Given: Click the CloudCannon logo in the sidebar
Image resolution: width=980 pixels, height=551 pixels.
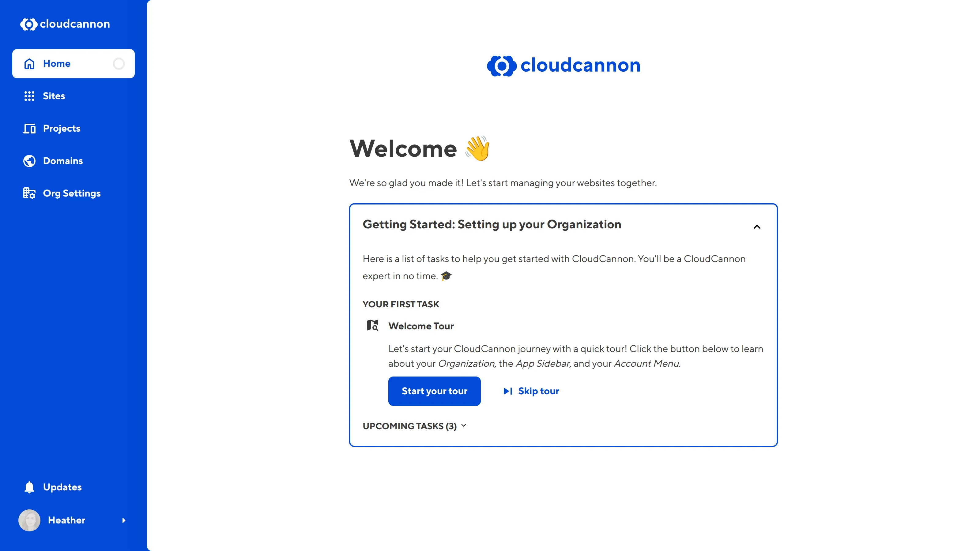Looking at the screenshot, I should pyautogui.click(x=65, y=24).
